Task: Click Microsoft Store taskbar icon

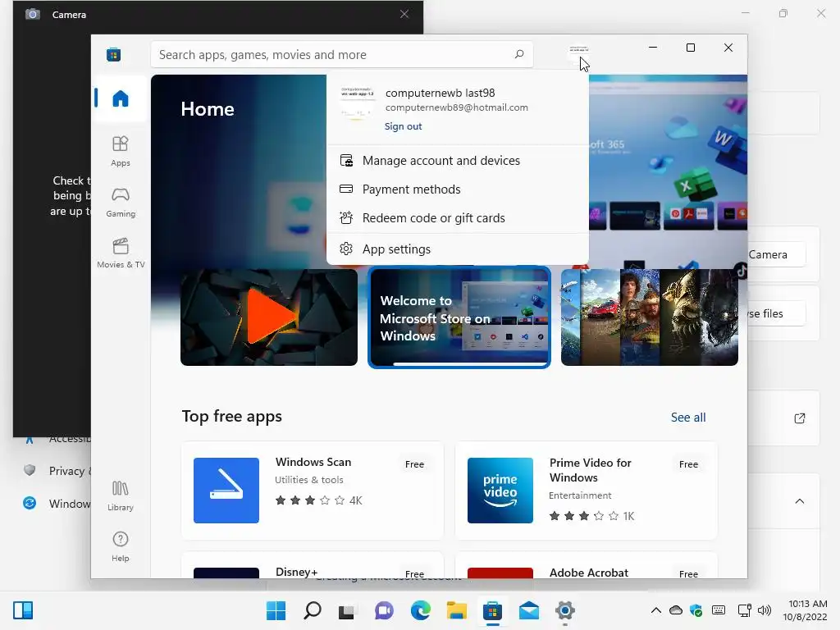Action: pyautogui.click(x=492, y=610)
